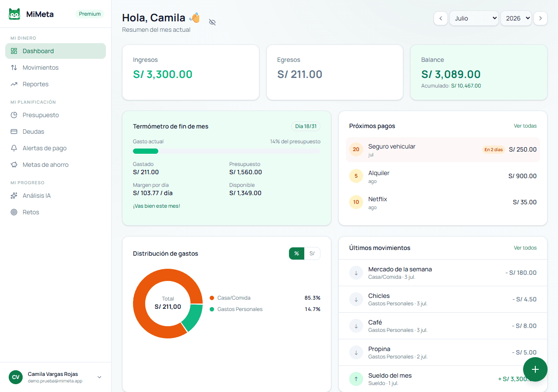Click down-arrow icon of Mercado de la semana

[x=356, y=273]
